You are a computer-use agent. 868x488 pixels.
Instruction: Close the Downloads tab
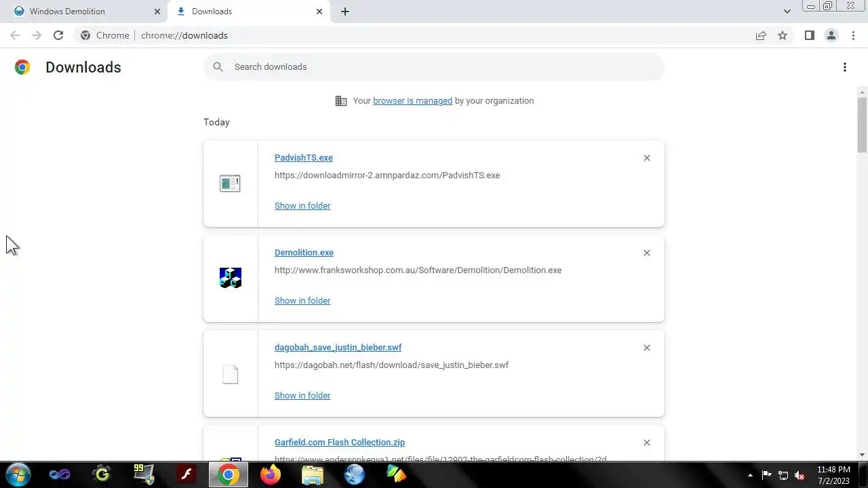click(319, 12)
